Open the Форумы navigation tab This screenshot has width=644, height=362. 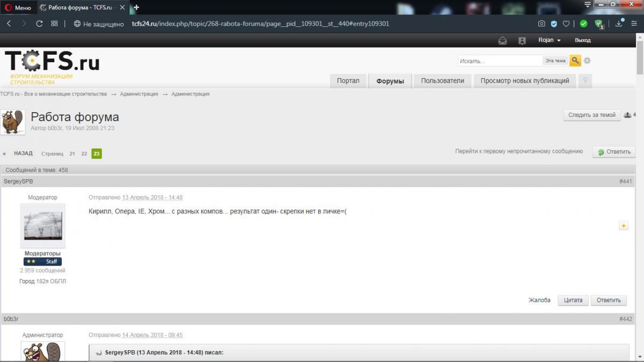390,81
